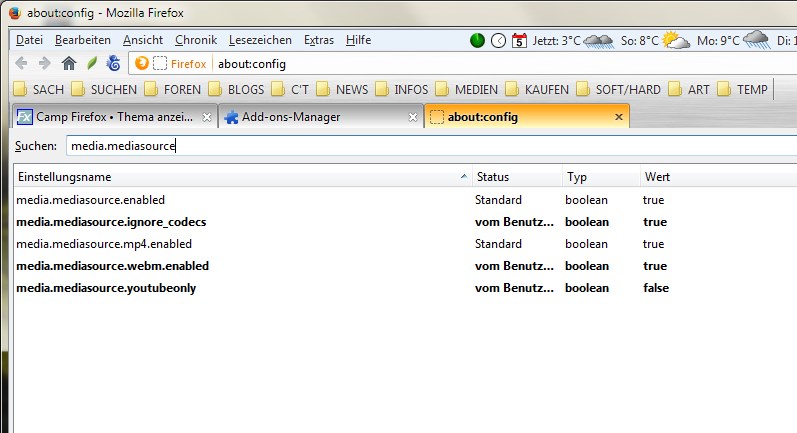Screen dimensions: 797x433
Task: Click the Firefox label in the address bar
Action: (x=189, y=64)
